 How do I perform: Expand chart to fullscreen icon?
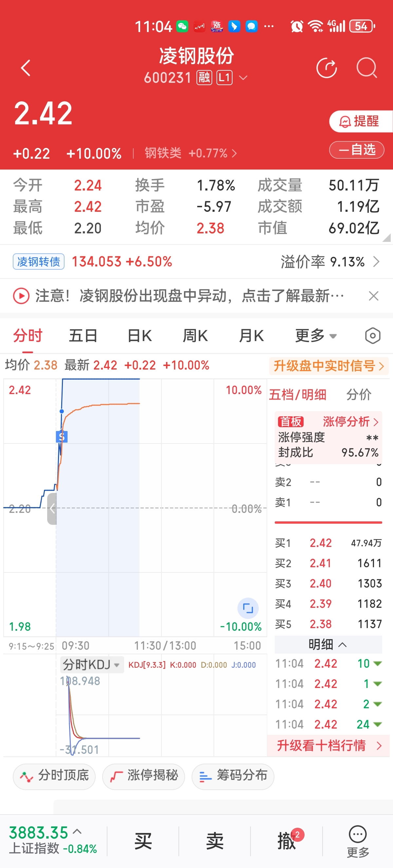coord(248,608)
